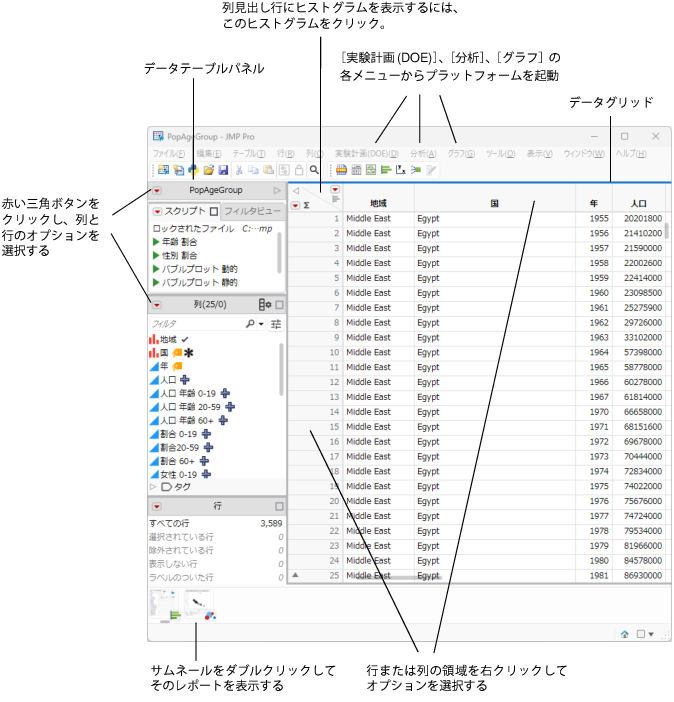Viewport: 674px width, 702px height.
Task: Collapse the side panels with left triangle
Action: click(x=296, y=191)
